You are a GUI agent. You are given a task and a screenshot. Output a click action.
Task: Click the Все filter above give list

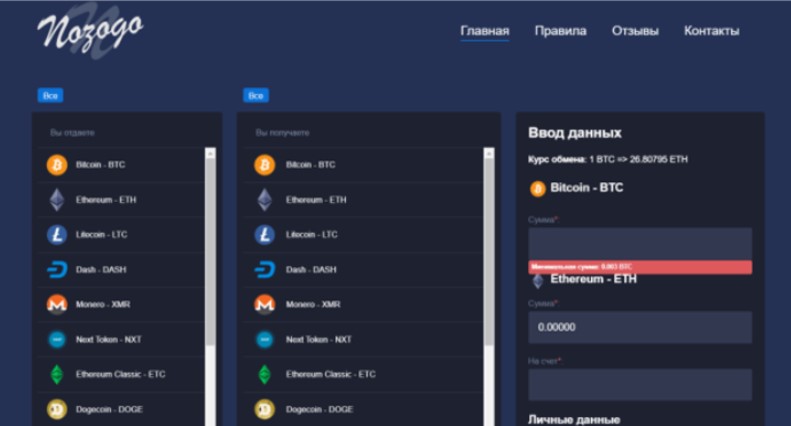click(x=50, y=95)
